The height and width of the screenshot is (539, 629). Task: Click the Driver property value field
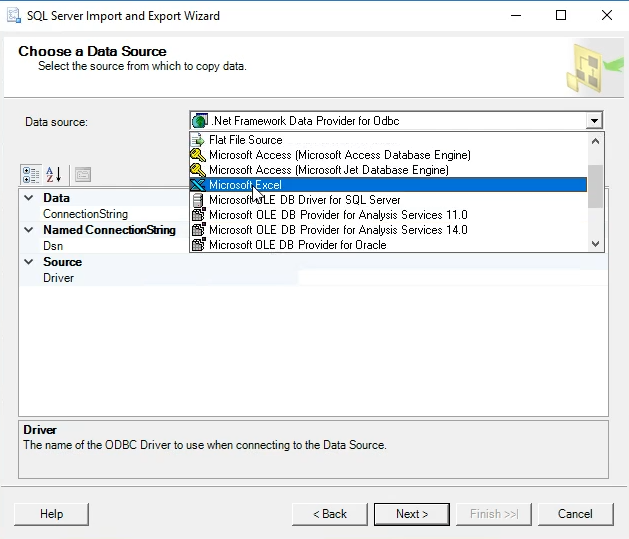click(x=452, y=278)
